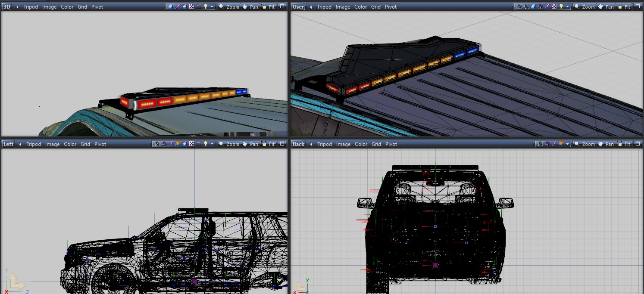Click the wireframe display icon in User viewport
This screenshot has height=294, width=644.
520,6
